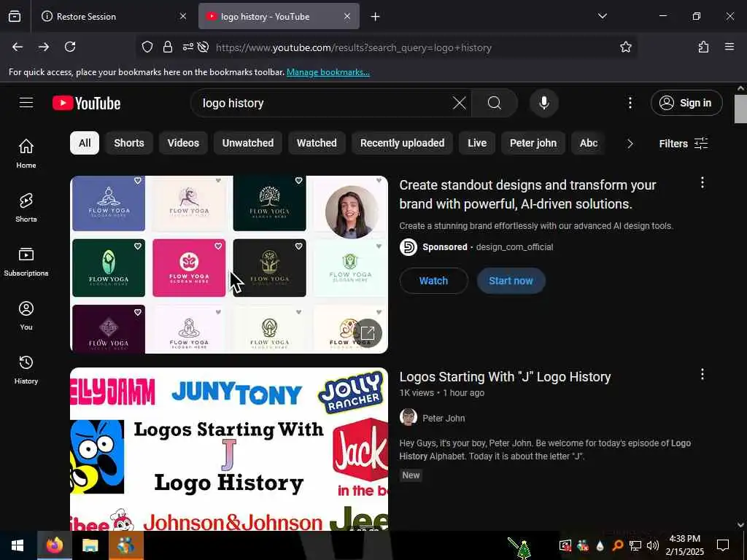Open the sponsored ad headline link
The height and width of the screenshot is (560, 747).
click(x=528, y=194)
